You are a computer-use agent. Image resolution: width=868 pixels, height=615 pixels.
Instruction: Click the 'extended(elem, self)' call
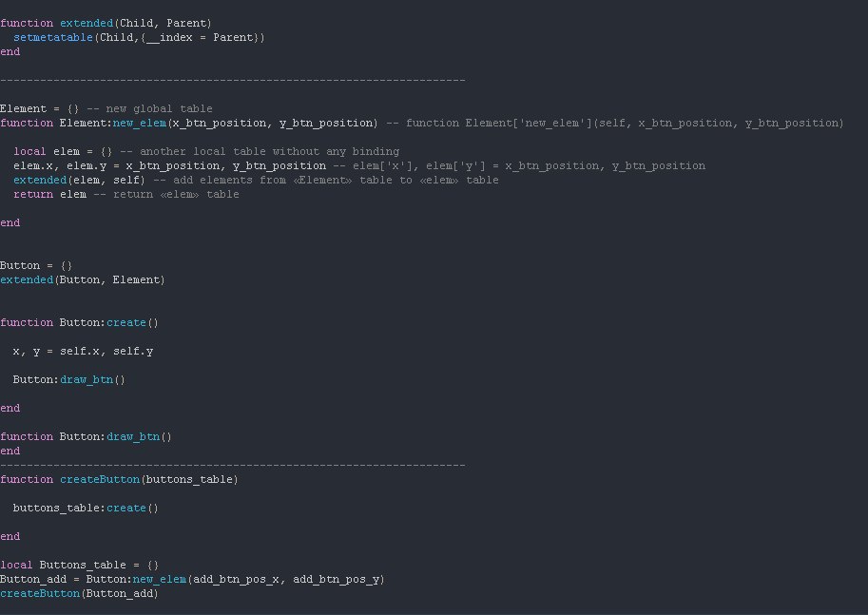coord(79,181)
